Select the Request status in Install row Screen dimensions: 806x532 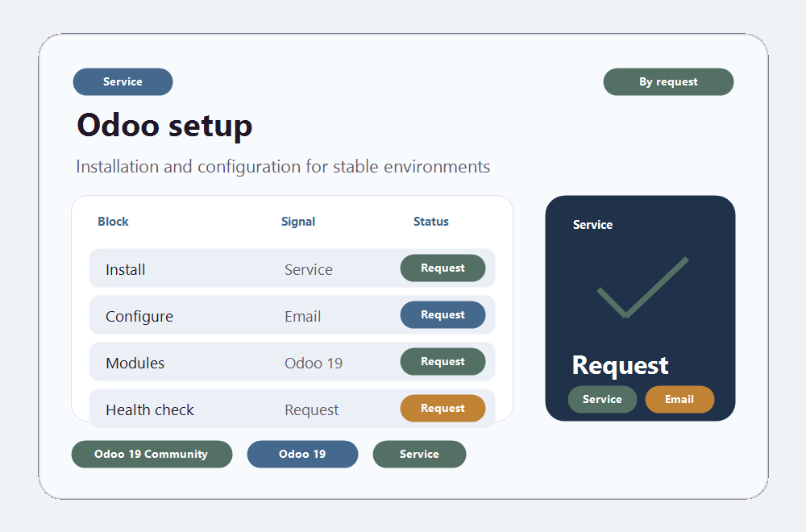(x=442, y=268)
